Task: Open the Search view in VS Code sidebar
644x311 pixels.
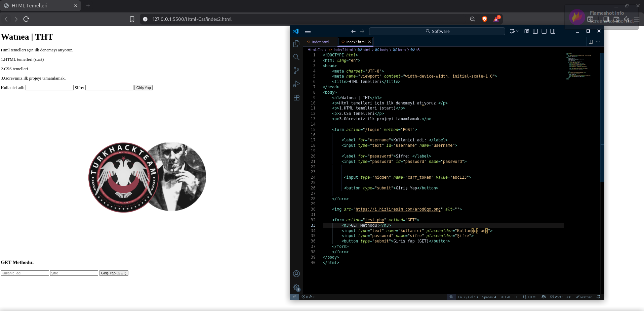Action: 296,57
